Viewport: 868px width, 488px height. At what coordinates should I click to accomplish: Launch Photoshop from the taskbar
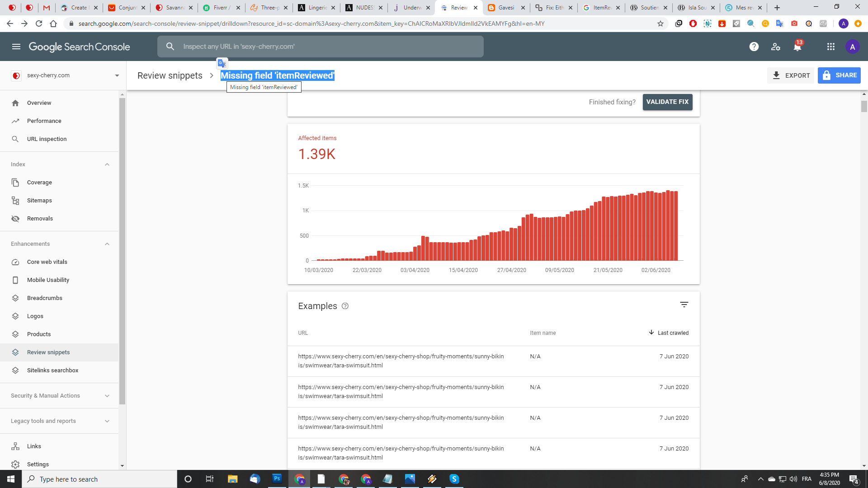pos(277,479)
